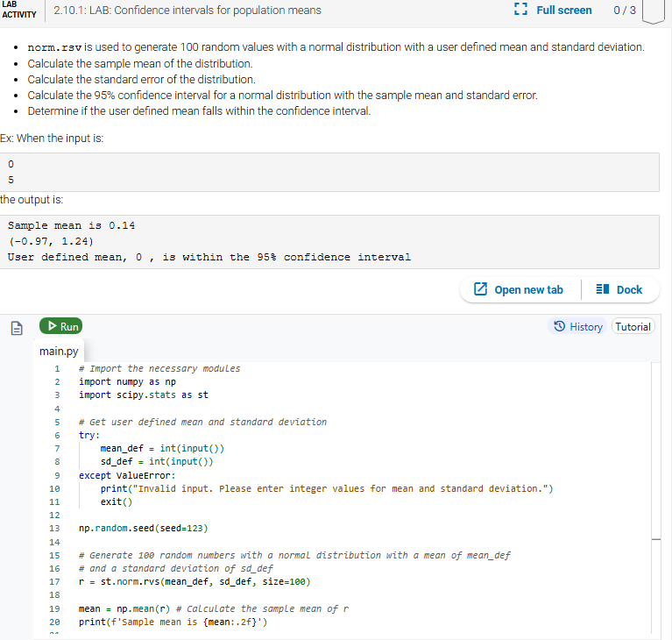Click the sample input value 5
The width and height of the screenshot is (672, 640).
tap(11, 180)
